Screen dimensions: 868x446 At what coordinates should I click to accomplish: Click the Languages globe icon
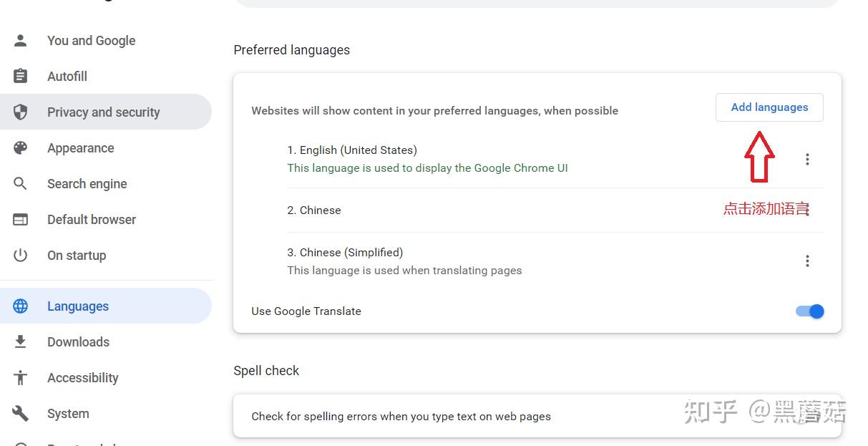tap(21, 306)
